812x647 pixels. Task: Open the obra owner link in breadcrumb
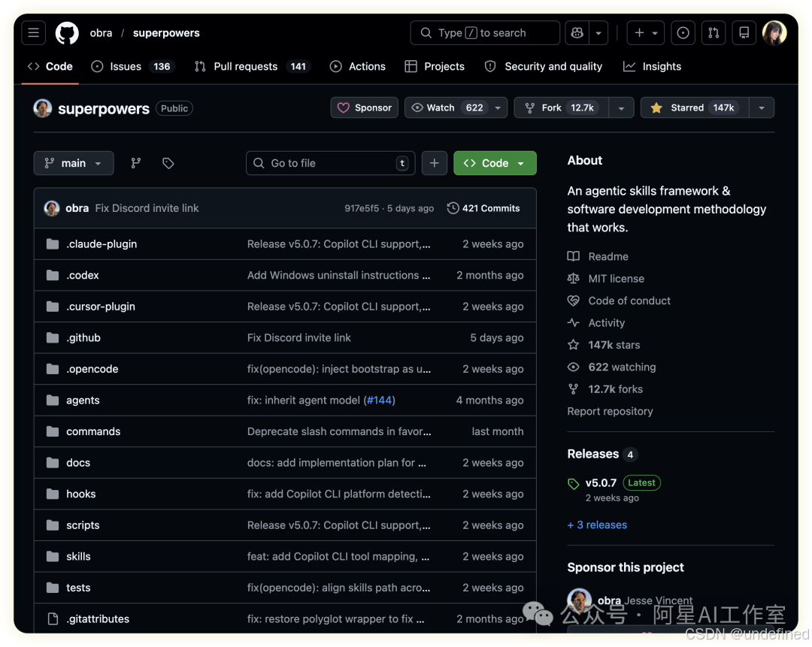101,33
